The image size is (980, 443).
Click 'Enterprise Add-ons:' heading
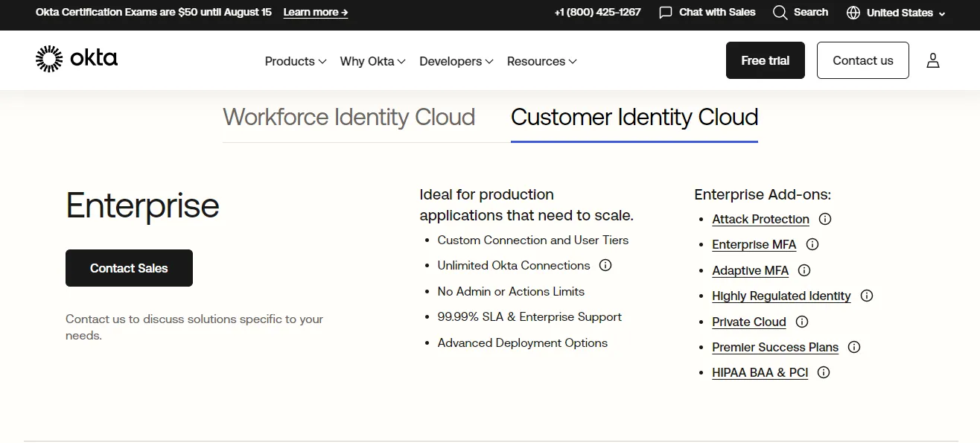[763, 194]
